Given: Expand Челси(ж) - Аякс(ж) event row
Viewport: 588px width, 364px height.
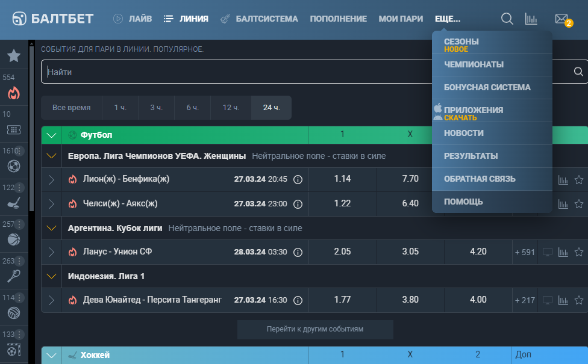Looking at the screenshot, I should 51,204.
